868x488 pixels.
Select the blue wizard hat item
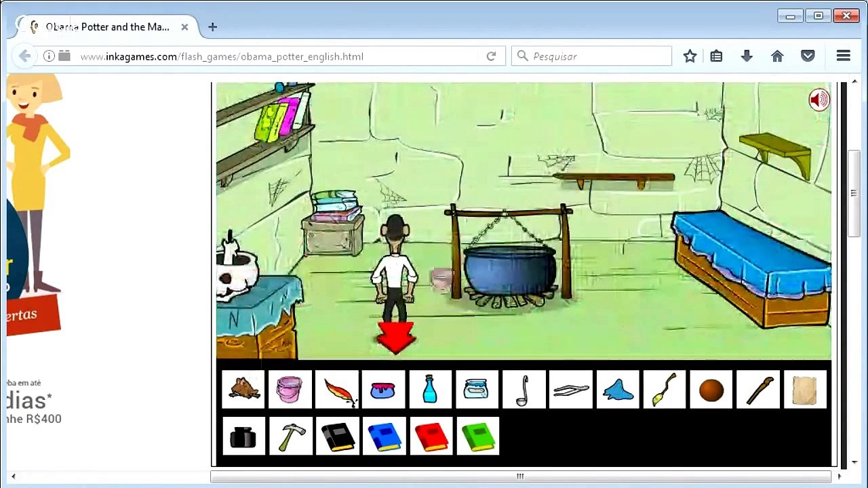tap(617, 389)
